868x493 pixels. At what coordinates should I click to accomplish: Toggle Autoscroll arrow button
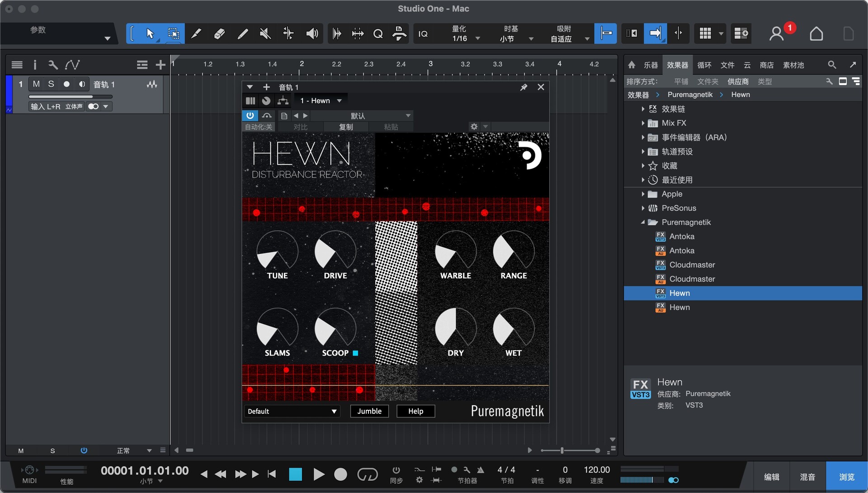(x=655, y=33)
